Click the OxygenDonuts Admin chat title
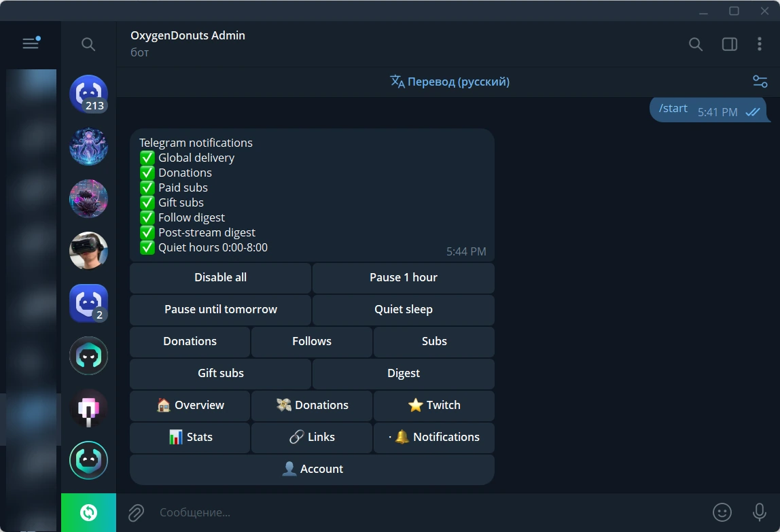 pyautogui.click(x=188, y=35)
